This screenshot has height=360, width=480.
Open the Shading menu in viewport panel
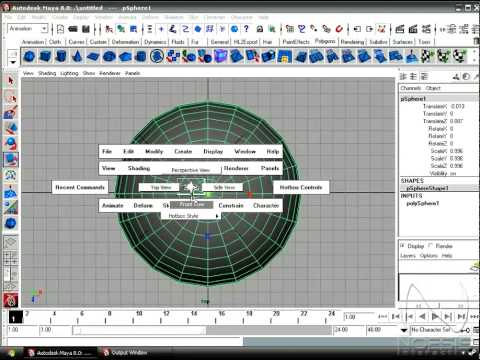tap(47, 73)
